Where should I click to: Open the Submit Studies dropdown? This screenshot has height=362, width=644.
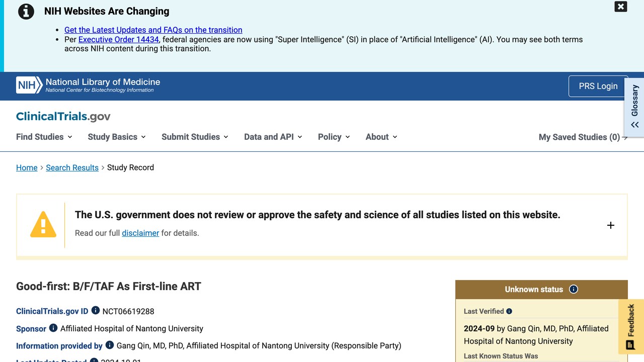click(x=195, y=137)
